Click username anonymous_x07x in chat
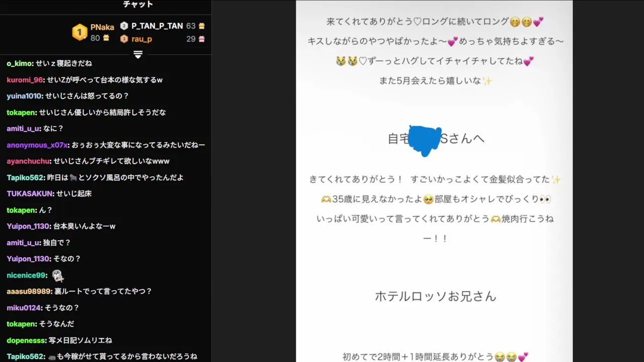The image size is (644, 362). 37,145
